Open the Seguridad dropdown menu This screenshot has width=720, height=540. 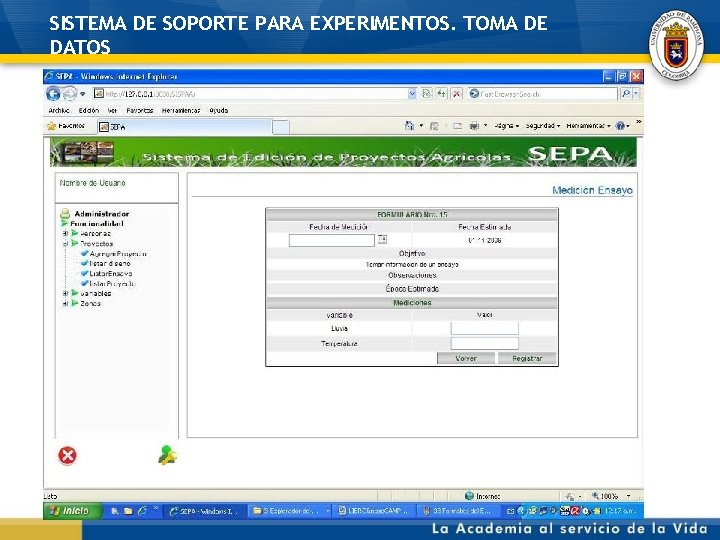[x=543, y=125]
